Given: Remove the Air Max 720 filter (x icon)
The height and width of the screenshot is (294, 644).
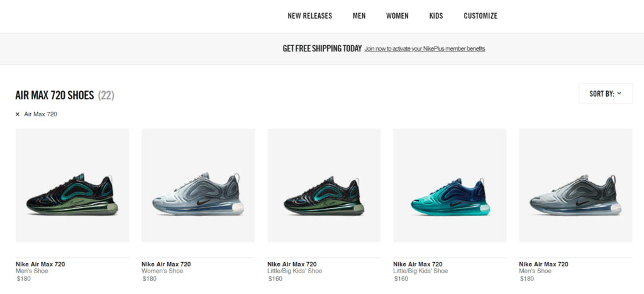Looking at the screenshot, I should pos(17,114).
